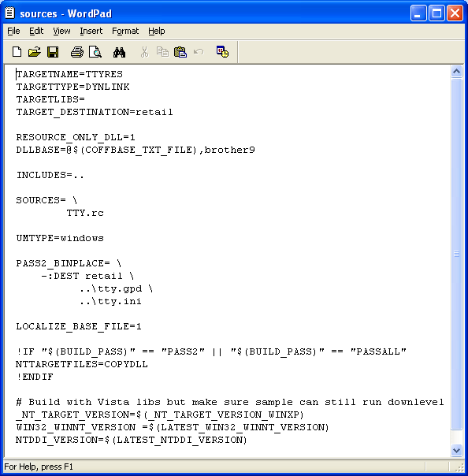Click the _NT_TARGET_VERSION line

tap(160, 415)
